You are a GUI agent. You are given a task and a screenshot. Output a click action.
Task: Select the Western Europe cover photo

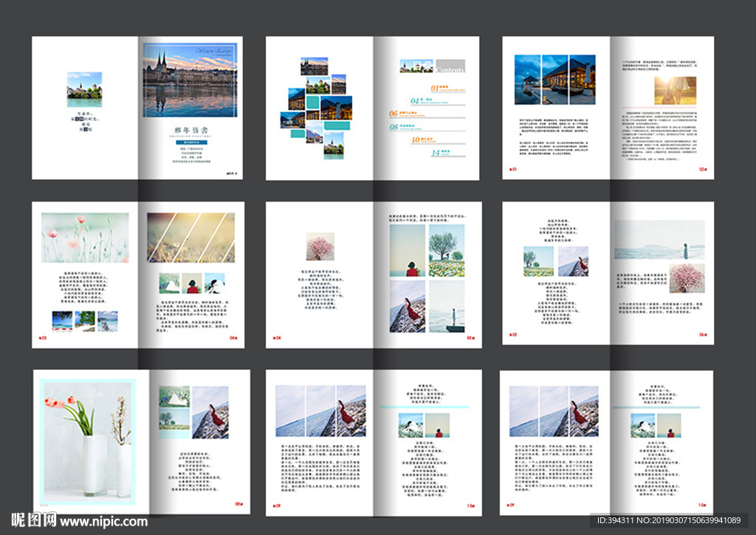click(190, 80)
